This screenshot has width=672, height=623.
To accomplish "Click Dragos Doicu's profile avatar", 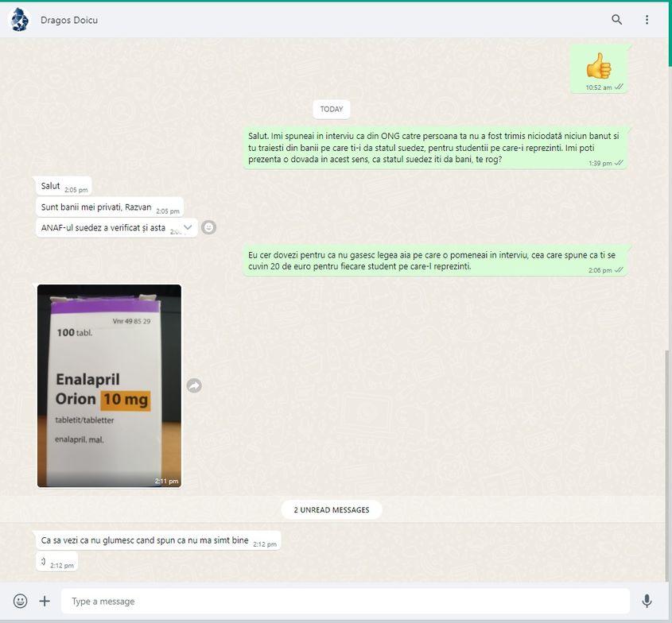I will tap(19, 20).
